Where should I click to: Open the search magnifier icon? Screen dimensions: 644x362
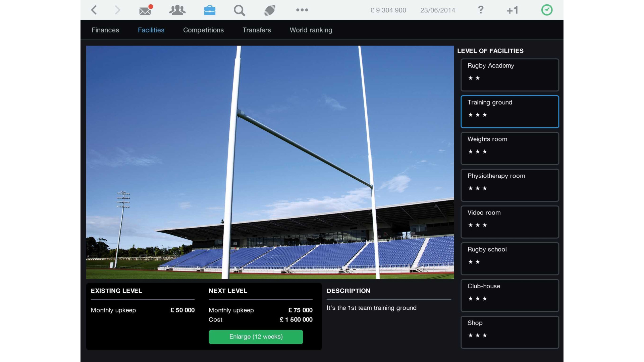tap(239, 10)
